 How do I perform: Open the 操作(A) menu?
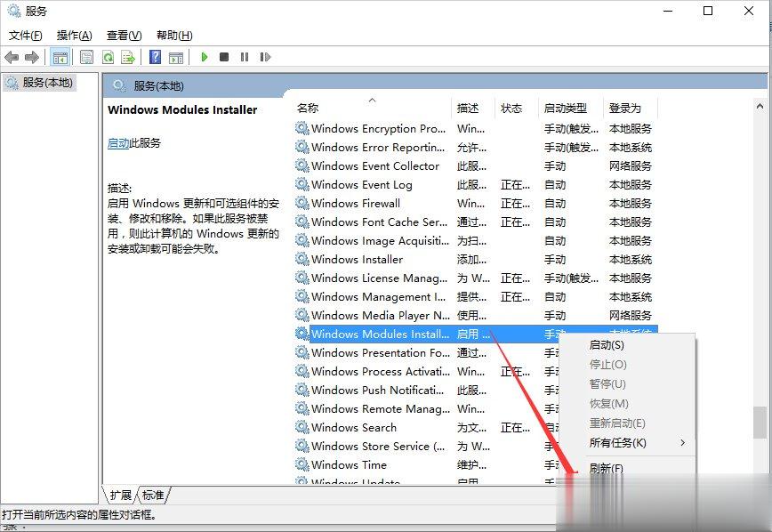[75, 36]
